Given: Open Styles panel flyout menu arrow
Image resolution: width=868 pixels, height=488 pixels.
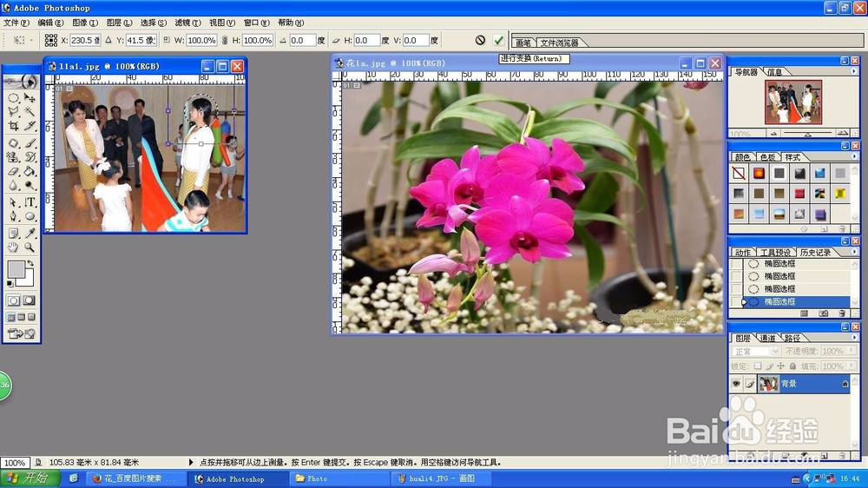Looking at the screenshot, I should (x=853, y=157).
